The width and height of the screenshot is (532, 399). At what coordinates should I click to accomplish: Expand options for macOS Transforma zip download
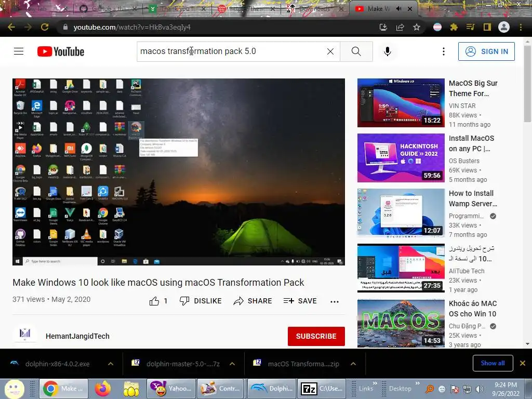(x=353, y=364)
